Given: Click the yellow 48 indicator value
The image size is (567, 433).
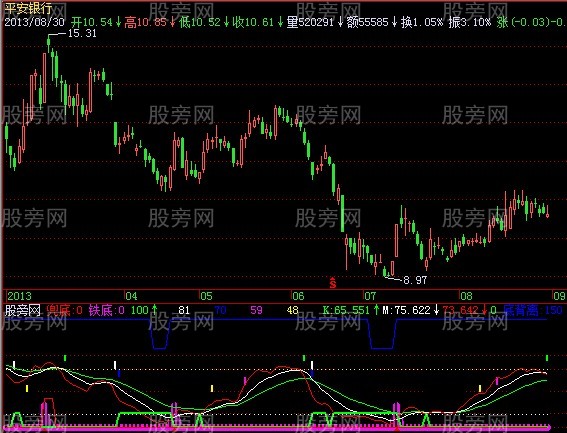Looking at the screenshot, I should click(x=293, y=310).
